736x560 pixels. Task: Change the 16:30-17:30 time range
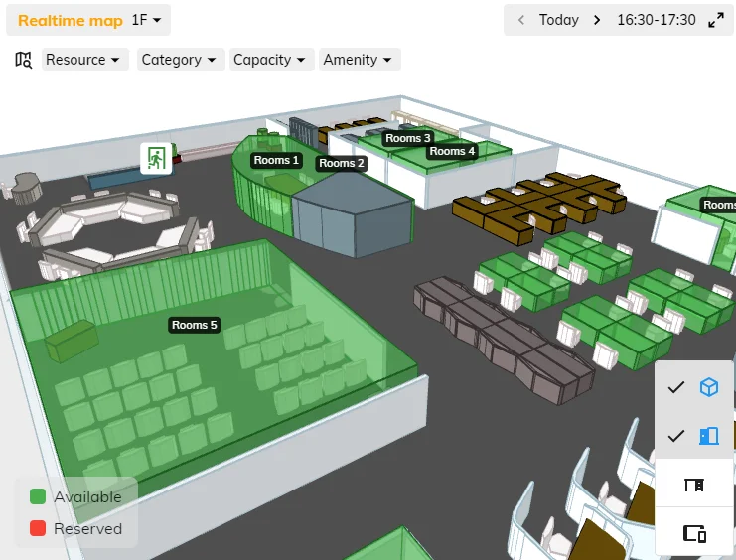[x=654, y=20]
